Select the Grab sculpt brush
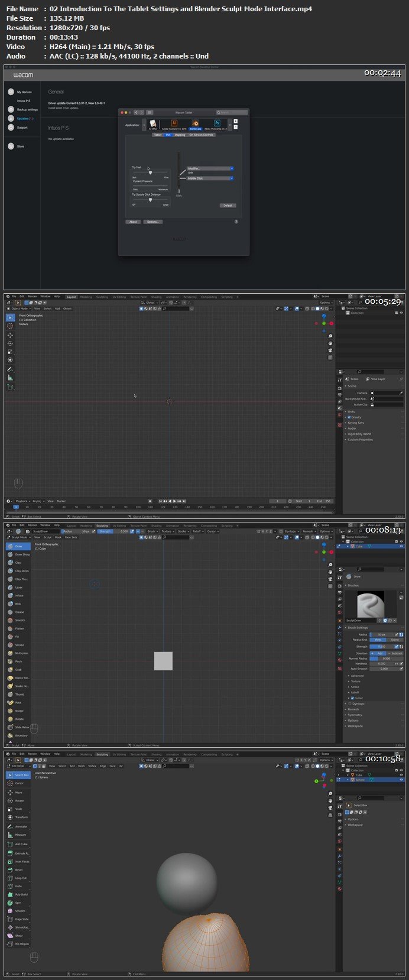The height and width of the screenshot is (980, 409). [x=18, y=670]
